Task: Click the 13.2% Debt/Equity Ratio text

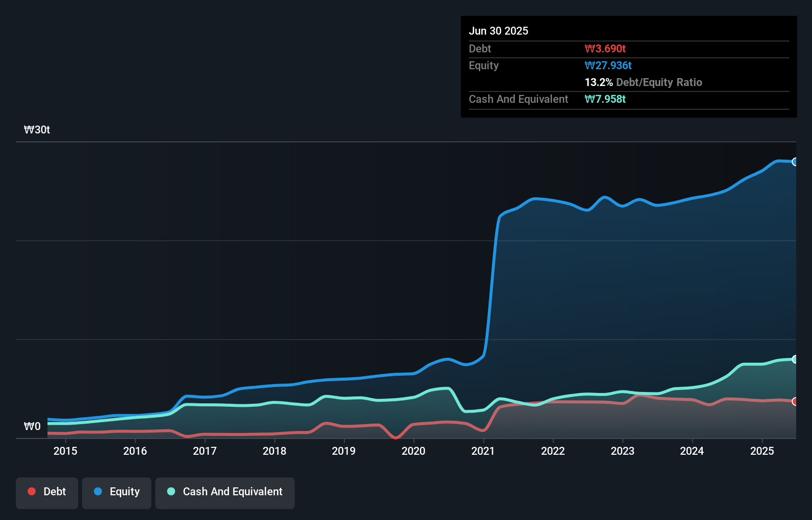Action: pos(643,82)
